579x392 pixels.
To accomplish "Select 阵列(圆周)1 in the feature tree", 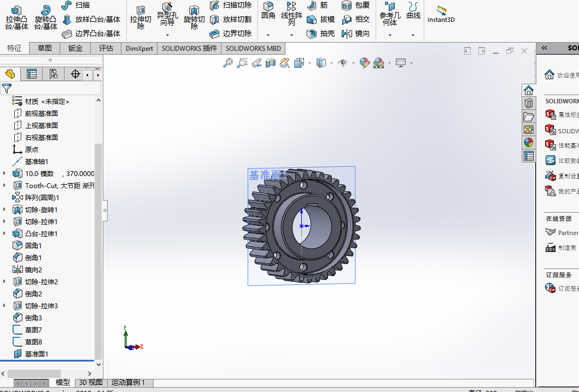I will [x=42, y=197].
